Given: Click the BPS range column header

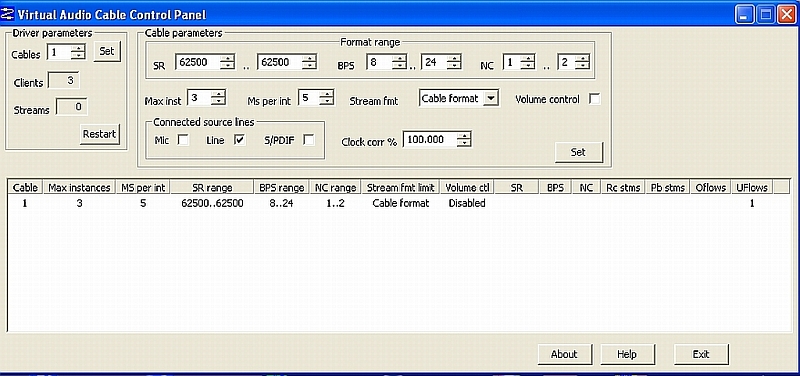Looking at the screenshot, I should click(282, 187).
